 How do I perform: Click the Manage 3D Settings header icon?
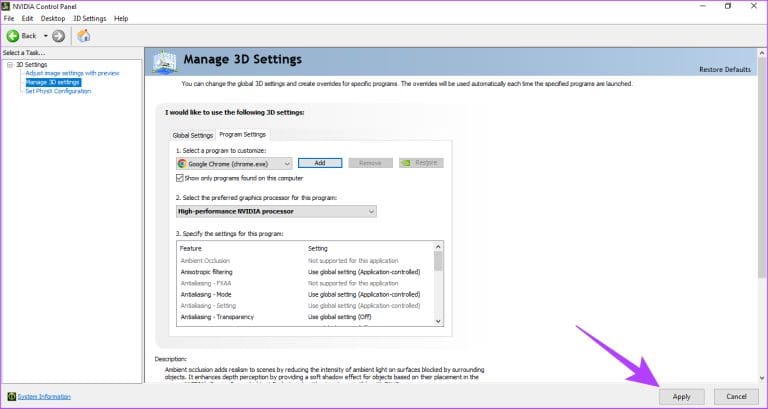click(165, 61)
